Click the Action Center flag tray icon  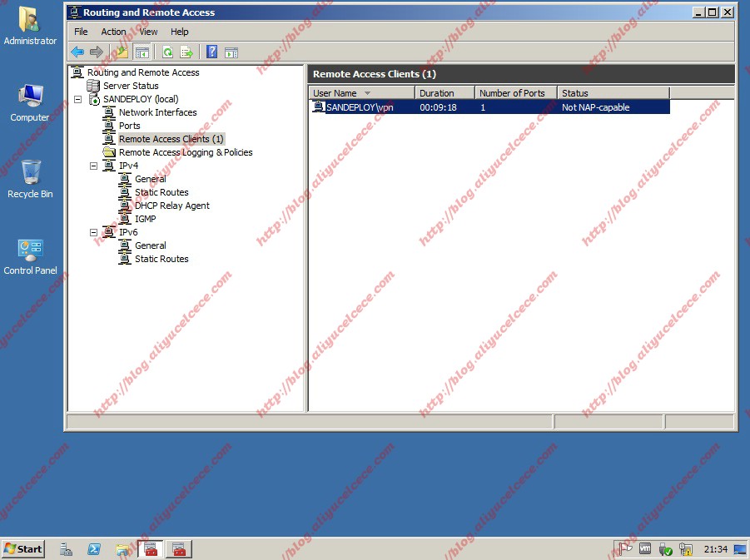point(624,548)
